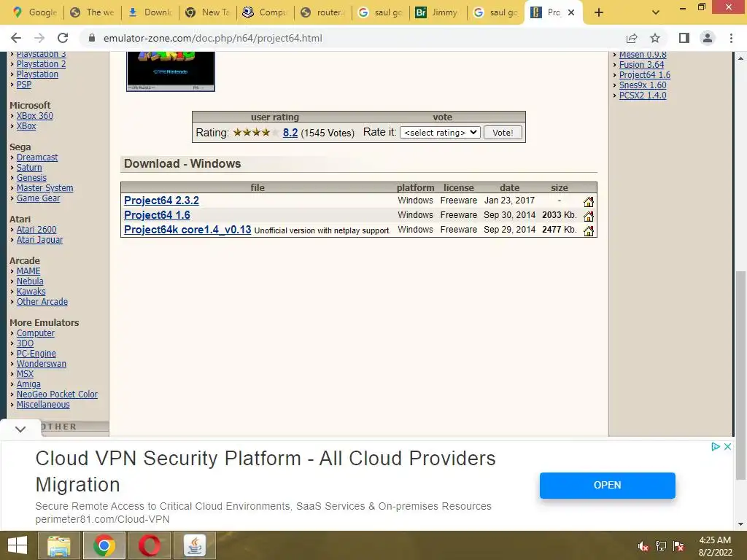Switch to the New Tab tab
Viewport: 747px width, 560px height.
(x=208, y=12)
